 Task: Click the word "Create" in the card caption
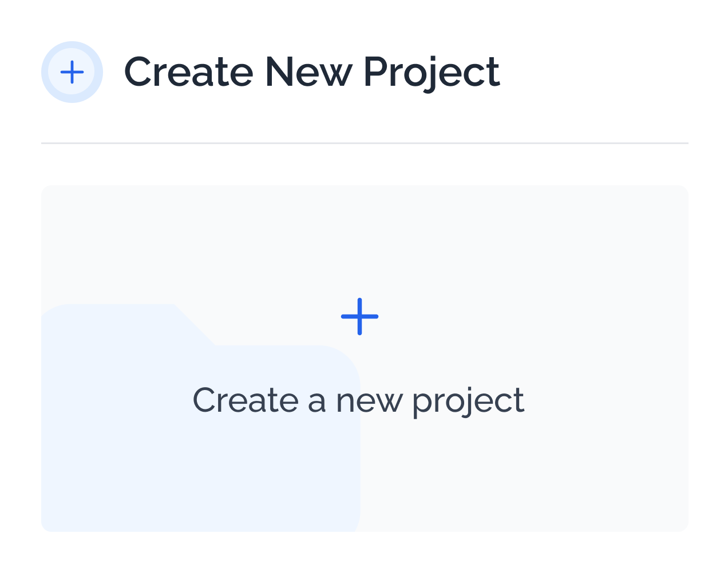pyautogui.click(x=245, y=400)
